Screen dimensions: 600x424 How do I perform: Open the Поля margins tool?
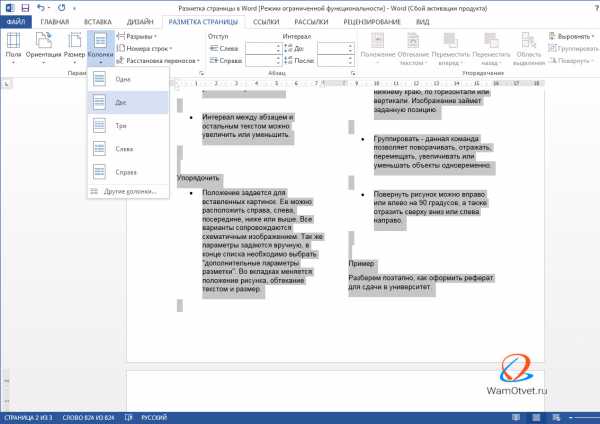tap(13, 48)
